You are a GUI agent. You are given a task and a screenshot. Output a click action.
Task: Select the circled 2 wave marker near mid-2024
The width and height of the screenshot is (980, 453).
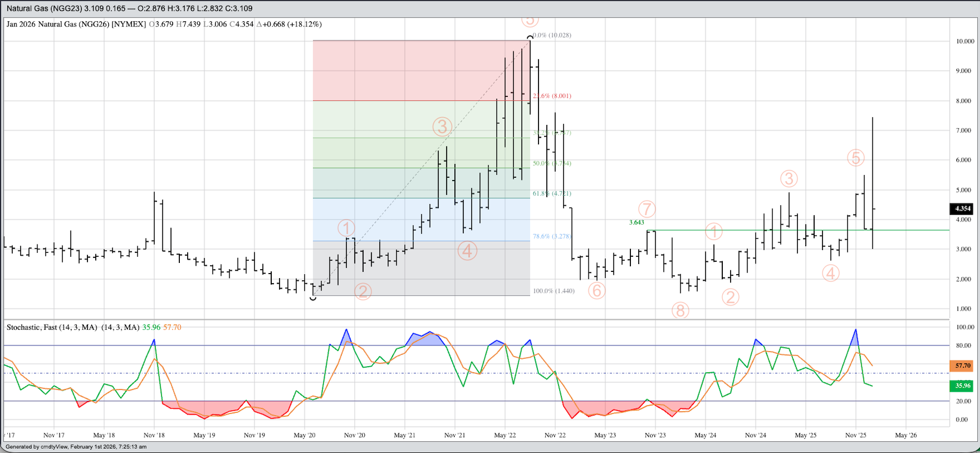(730, 297)
